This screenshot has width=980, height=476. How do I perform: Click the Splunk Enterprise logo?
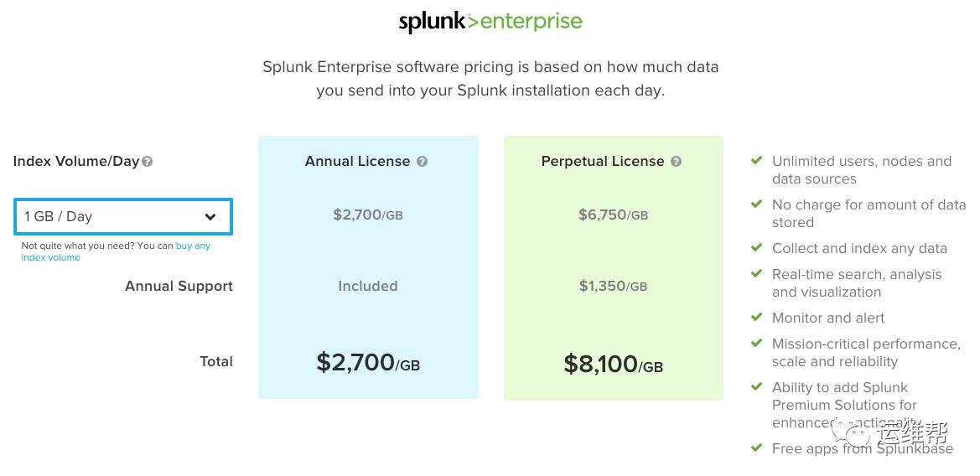(x=490, y=21)
